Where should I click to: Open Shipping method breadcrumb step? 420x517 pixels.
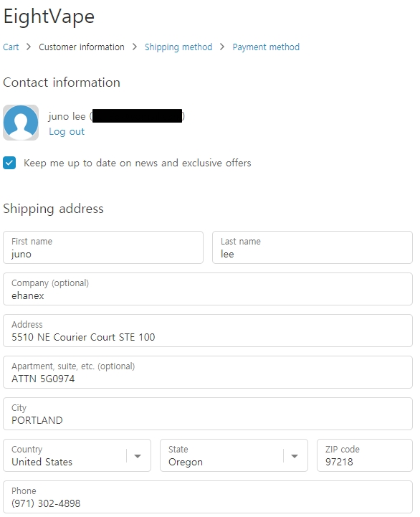point(178,47)
